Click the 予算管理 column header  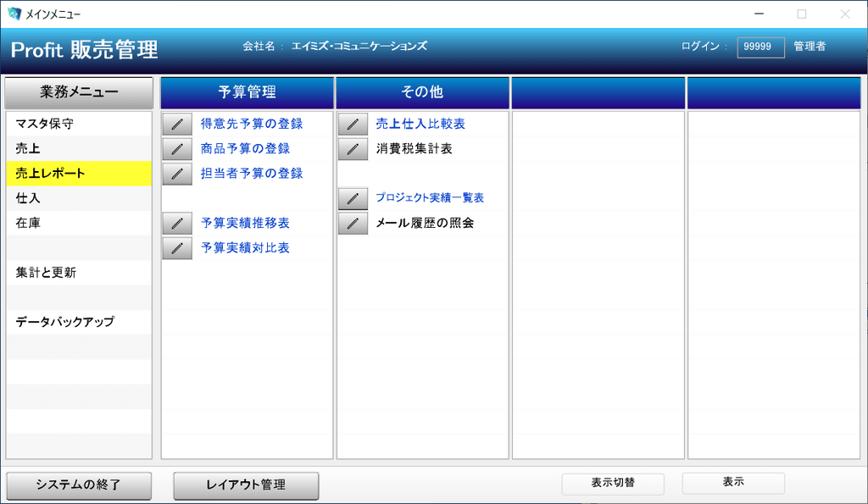pos(247,92)
